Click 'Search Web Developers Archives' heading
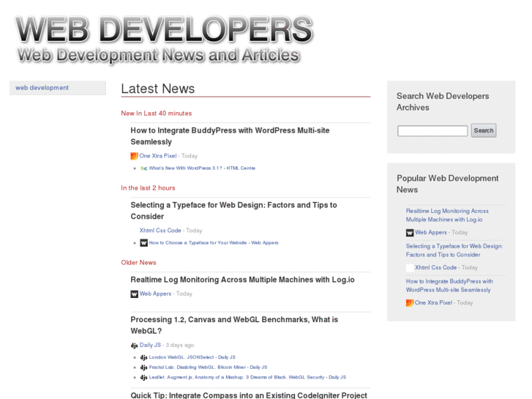 443,102
